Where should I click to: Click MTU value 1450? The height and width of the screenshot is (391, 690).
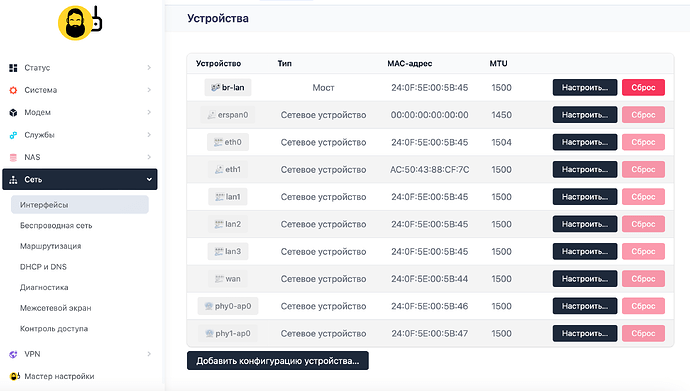tap(502, 115)
